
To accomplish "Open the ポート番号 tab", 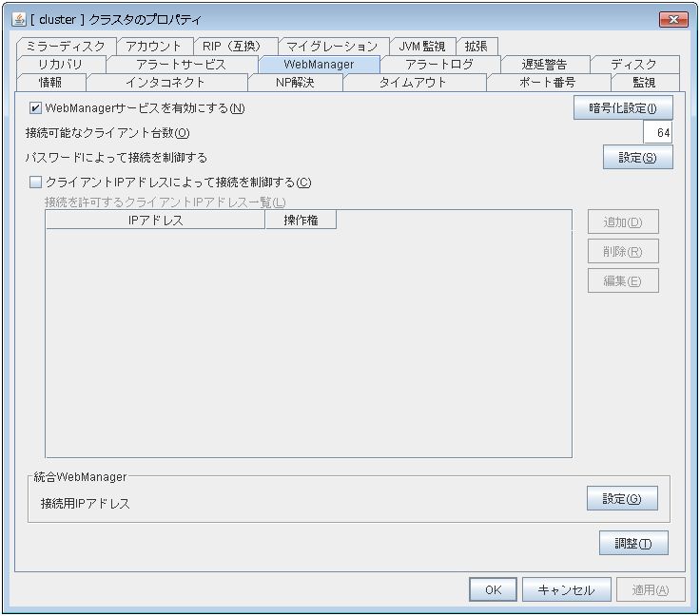I will 547,82.
